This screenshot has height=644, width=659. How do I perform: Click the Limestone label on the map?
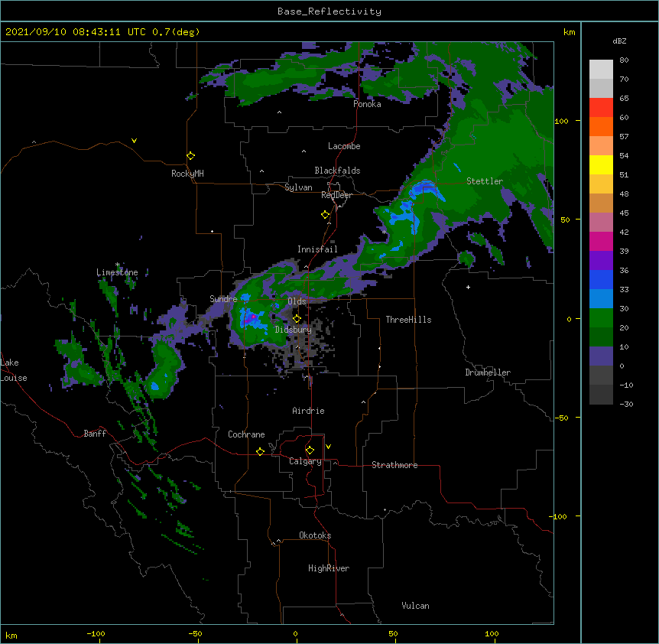click(x=117, y=272)
